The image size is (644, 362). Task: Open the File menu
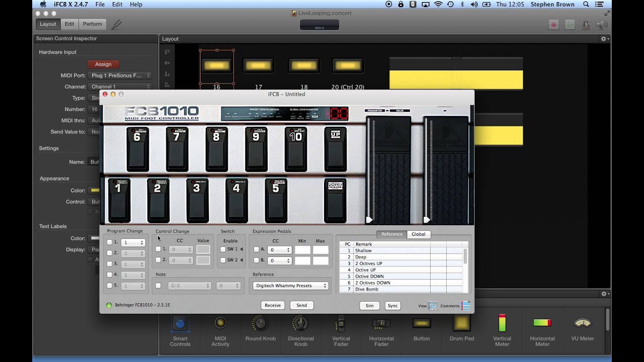pyautogui.click(x=100, y=4)
